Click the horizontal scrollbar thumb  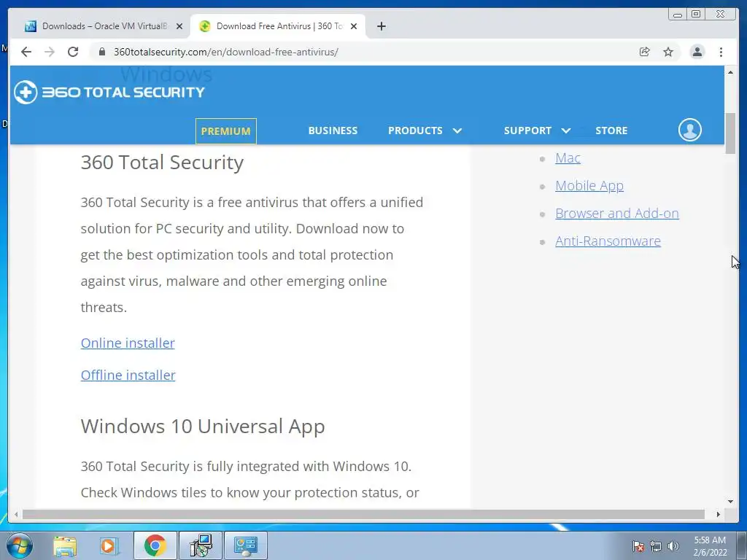point(363,514)
